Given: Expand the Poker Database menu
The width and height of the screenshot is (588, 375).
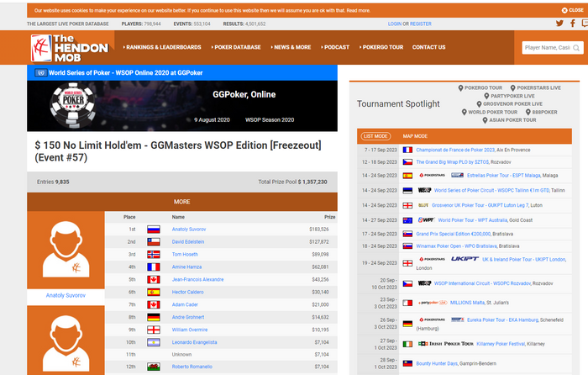Looking at the screenshot, I should (x=236, y=47).
